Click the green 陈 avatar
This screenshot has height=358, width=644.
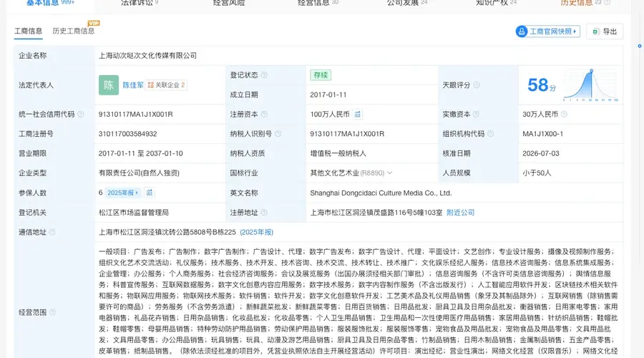coord(109,85)
